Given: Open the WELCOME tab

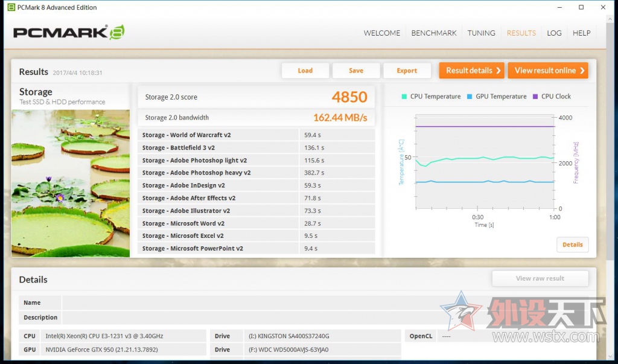Looking at the screenshot, I should 381,33.
